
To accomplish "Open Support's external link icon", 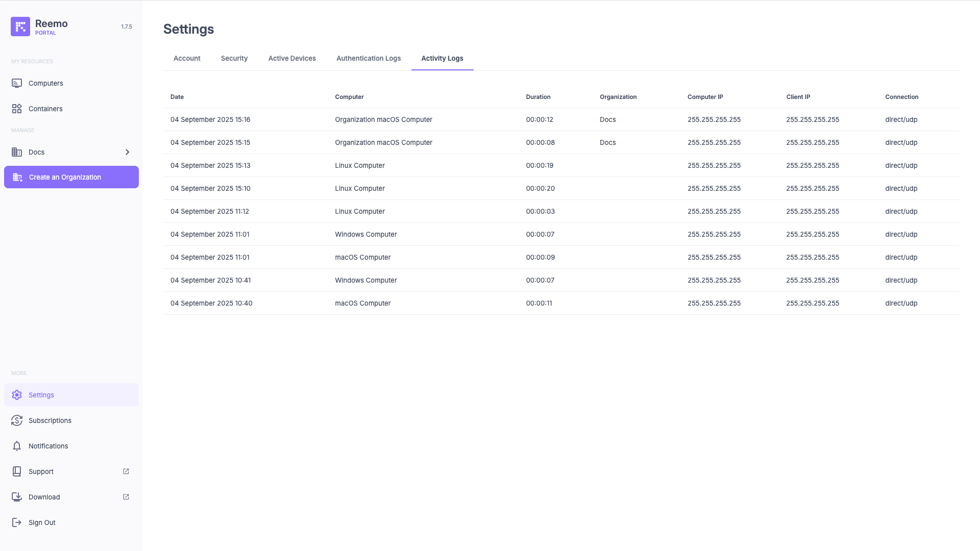I will 126,471.
